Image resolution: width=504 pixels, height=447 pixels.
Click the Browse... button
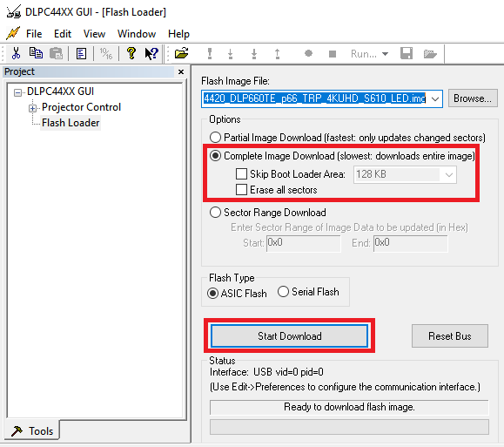point(473,98)
